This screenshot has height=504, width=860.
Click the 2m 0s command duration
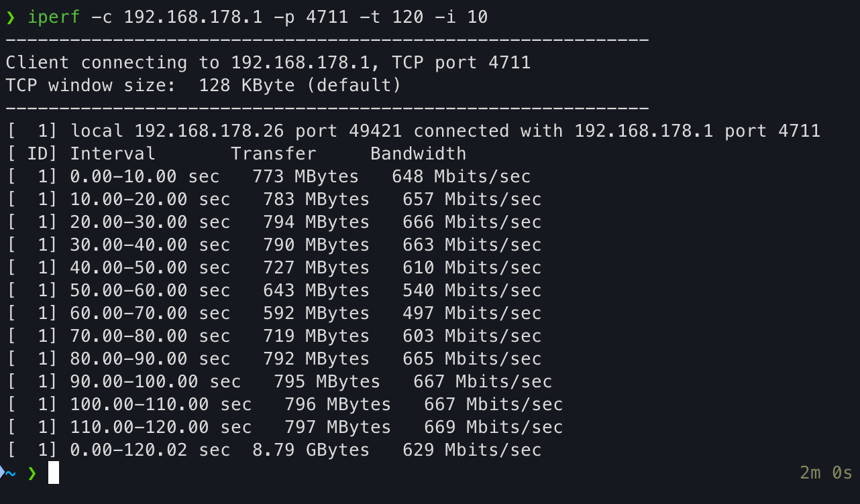(826, 472)
